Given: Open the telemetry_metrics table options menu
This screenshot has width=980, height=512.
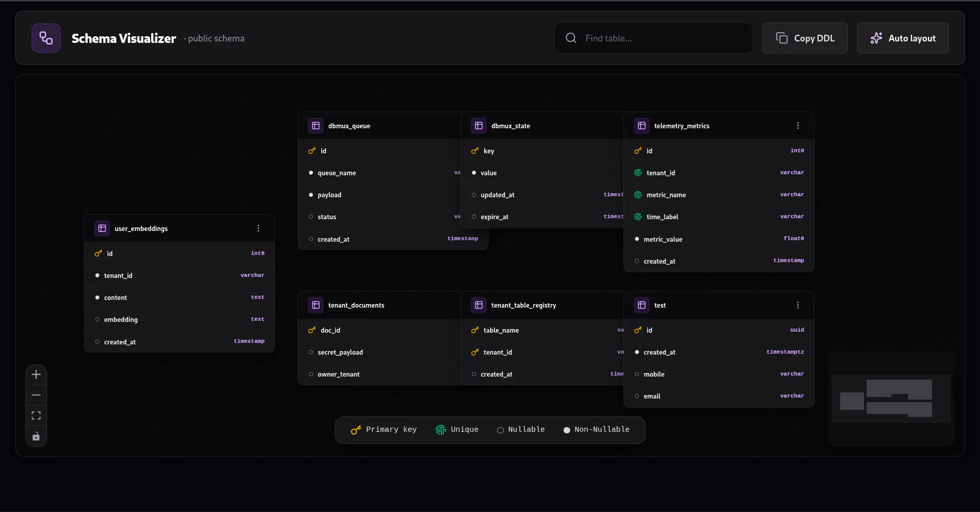Looking at the screenshot, I should (798, 126).
